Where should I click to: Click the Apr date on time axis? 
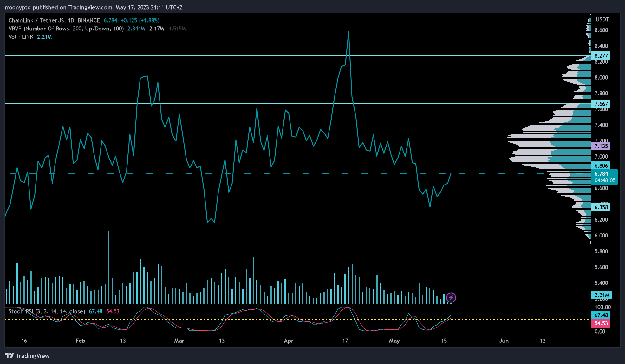tap(289, 341)
